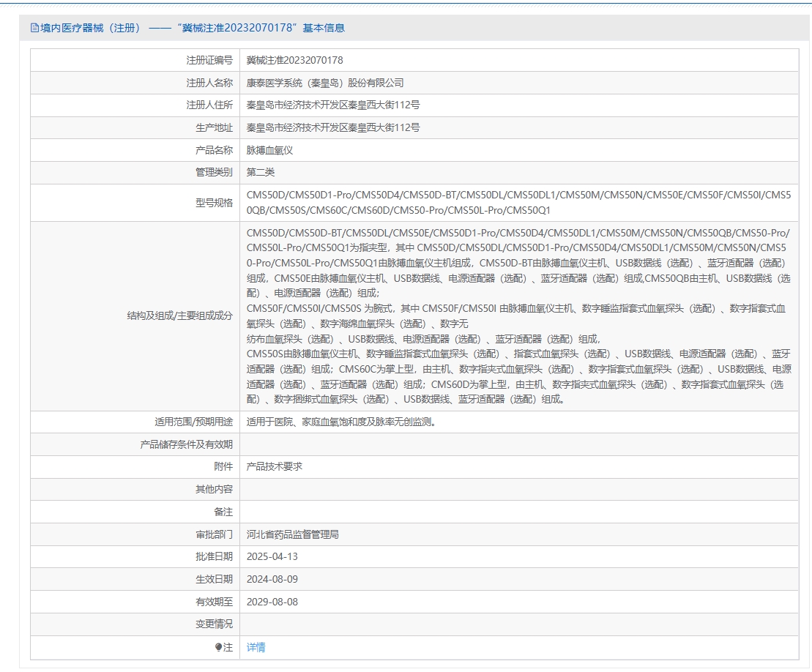The width and height of the screenshot is (812, 672).
Task: Click the 产品名称 label
Action: pos(215,150)
